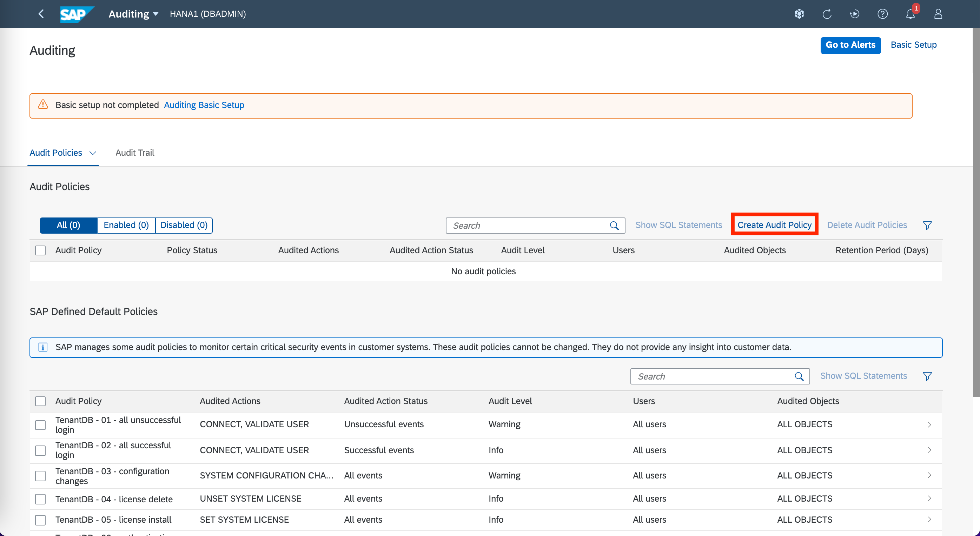Check the TenantDB - 04 license delete checkbox

[40, 499]
